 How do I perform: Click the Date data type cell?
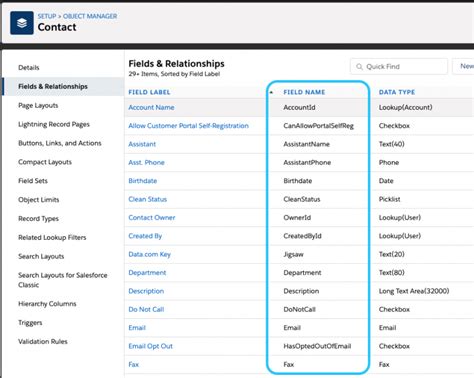pos(386,181)
